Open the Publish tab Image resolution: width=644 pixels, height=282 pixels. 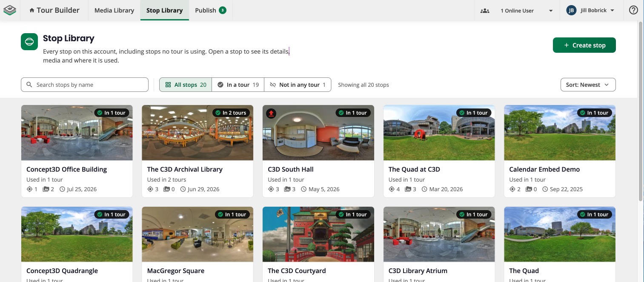point(211,10)
